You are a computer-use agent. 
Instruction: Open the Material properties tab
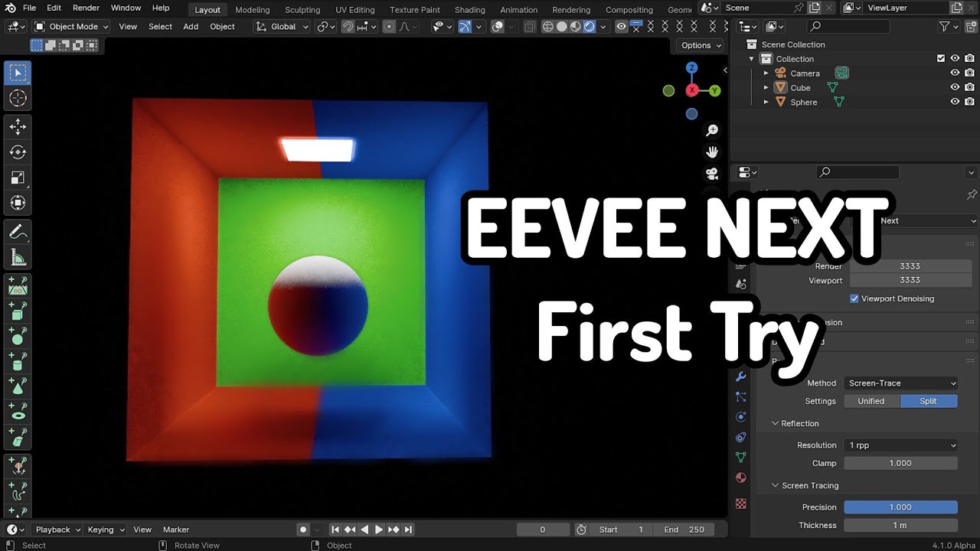click(740, 478)
